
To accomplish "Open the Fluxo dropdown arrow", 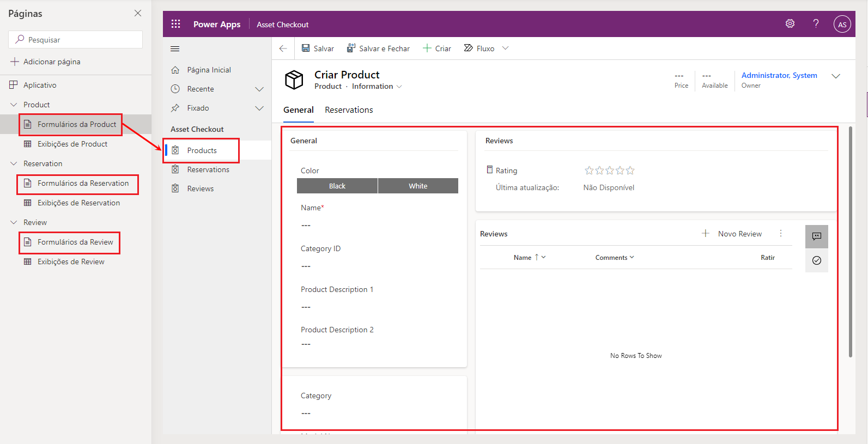I will [505, 48].
